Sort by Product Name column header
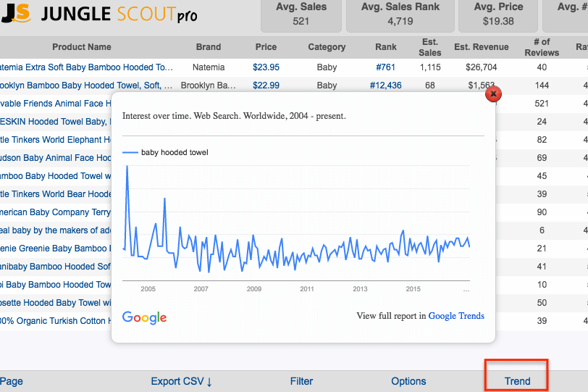This screenshot has width=588, height=392. [82, 47]
